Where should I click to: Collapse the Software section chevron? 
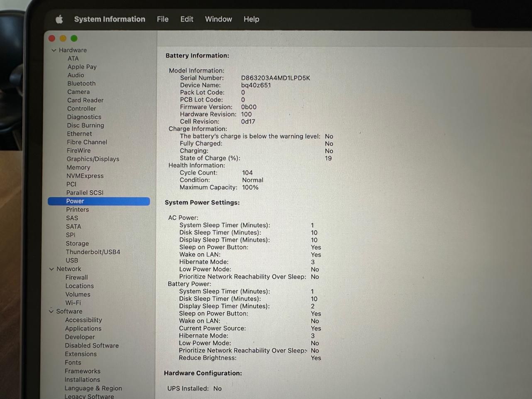click(x=51, y=311)
